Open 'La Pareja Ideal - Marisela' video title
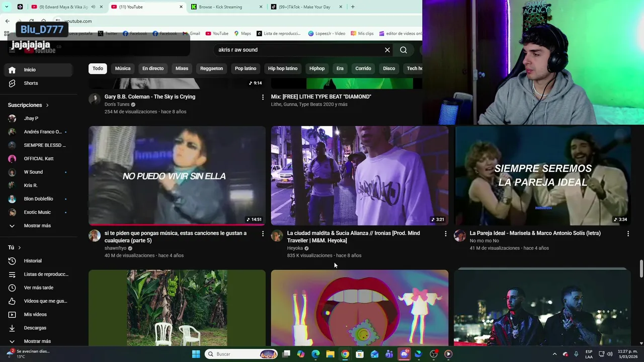 click(x=535, y=233)
